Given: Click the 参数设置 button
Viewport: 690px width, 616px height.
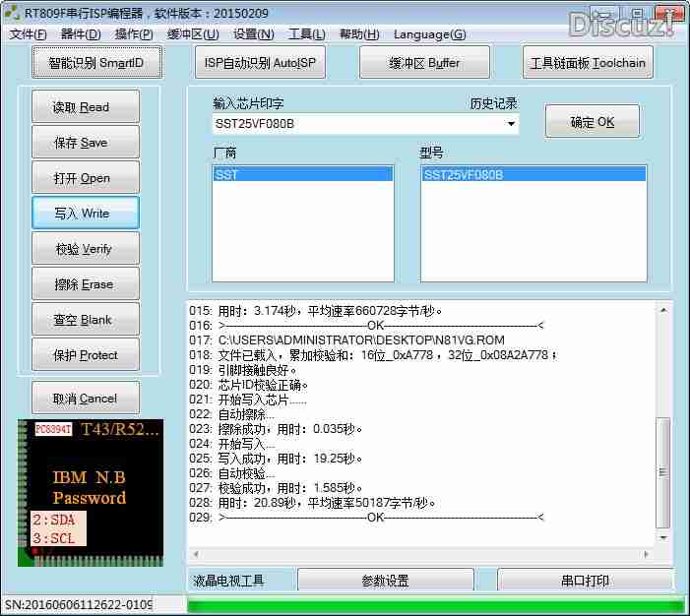Looking at the screenshot, I should point(386,581).
